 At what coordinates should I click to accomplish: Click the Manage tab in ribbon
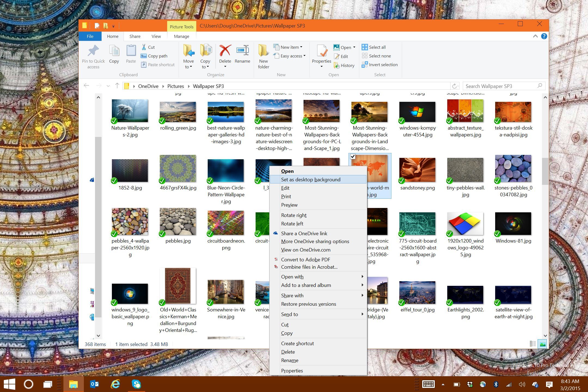click(182, 36)
